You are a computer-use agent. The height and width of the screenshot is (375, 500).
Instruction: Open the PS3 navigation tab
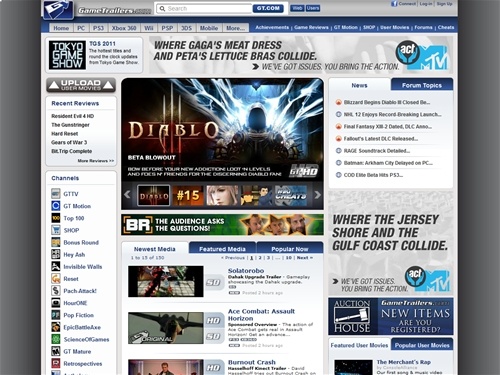tap(98, 28)
